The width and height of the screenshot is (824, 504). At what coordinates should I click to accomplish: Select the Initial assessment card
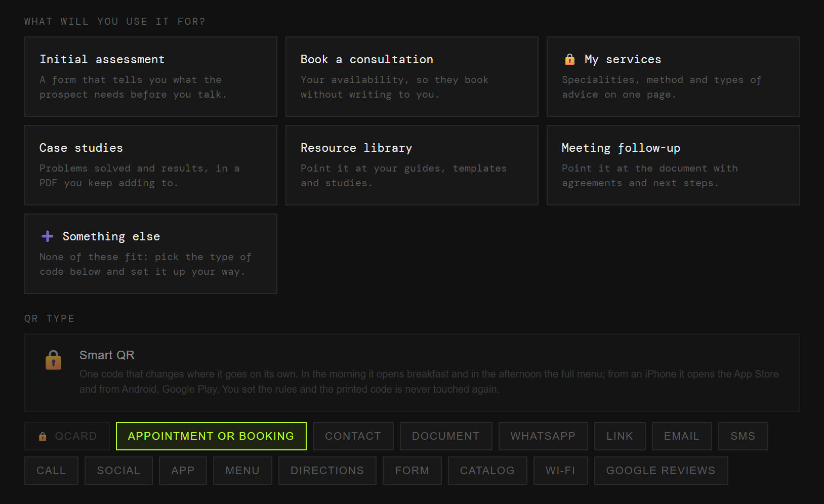[x=151, y=76]
